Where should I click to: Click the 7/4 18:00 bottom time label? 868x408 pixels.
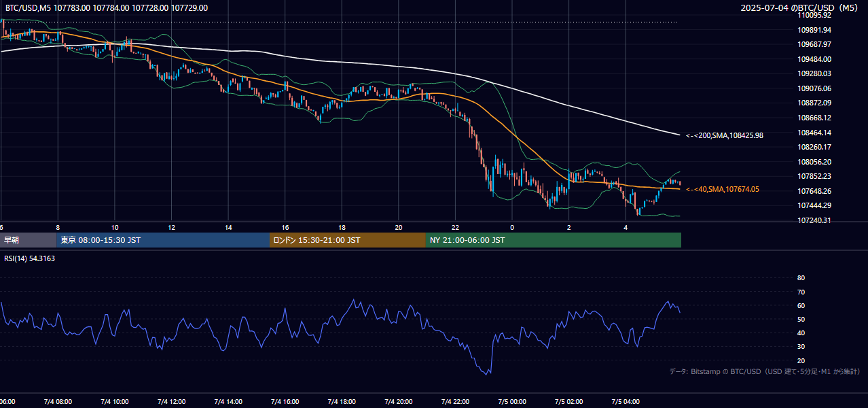point(342,402)
